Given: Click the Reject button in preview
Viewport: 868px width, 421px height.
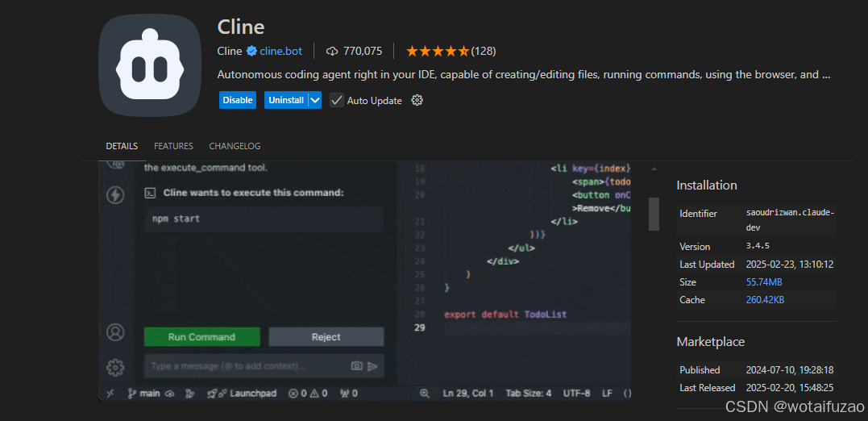Looking at the screenshot, I should pos(326,337).
